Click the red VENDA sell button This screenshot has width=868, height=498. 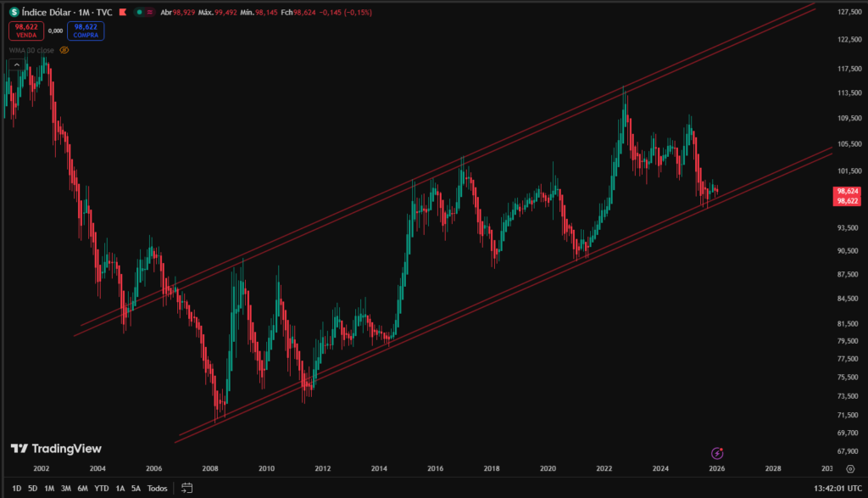click(26, 31)
